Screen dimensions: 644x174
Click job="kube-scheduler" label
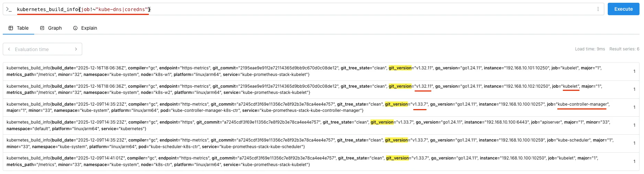coord(569,140)
